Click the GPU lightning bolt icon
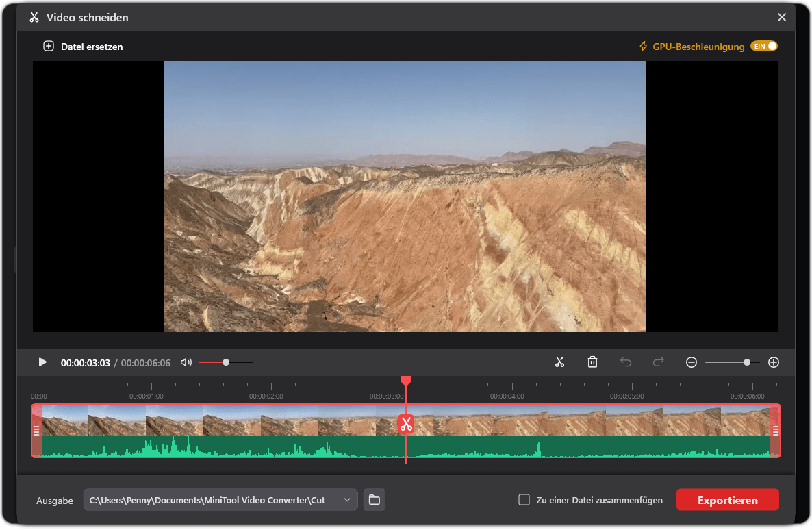 643,46
